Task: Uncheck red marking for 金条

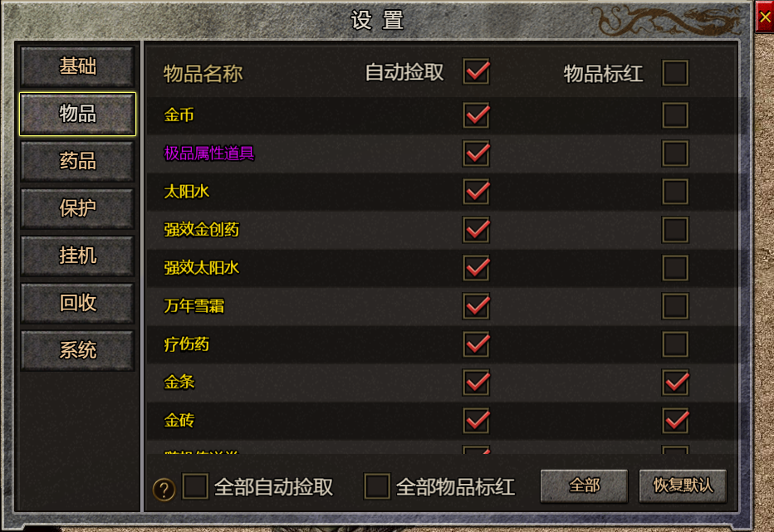Action: pyautogui.click(x=675, y=383)
